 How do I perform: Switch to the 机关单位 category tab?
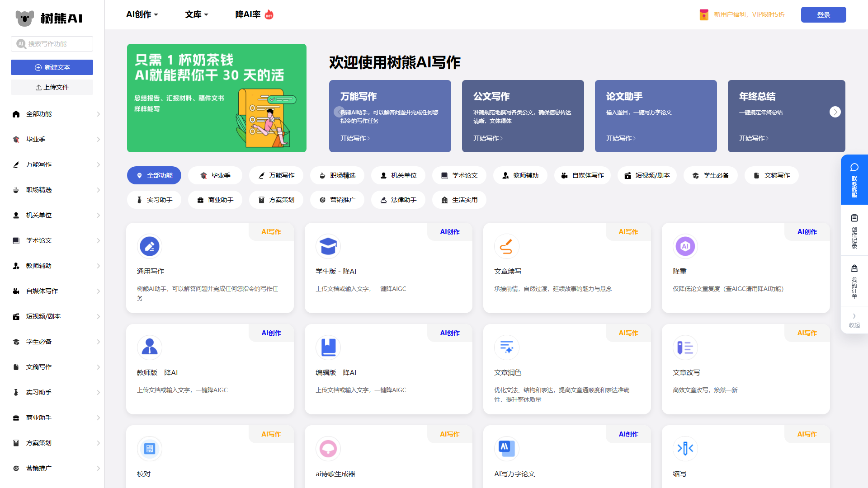(x=398, y=175)
